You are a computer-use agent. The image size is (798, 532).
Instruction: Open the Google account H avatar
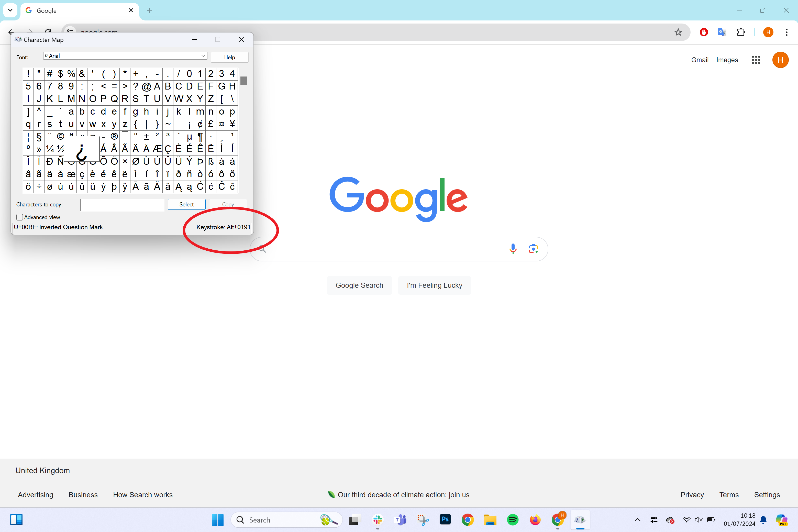click(780, 60)
